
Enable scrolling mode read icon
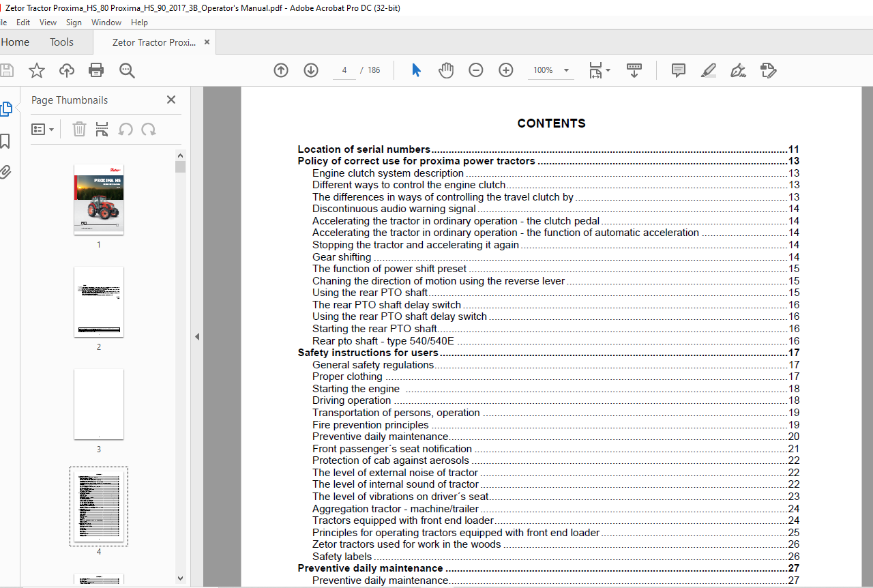click(x=634, y=70)
